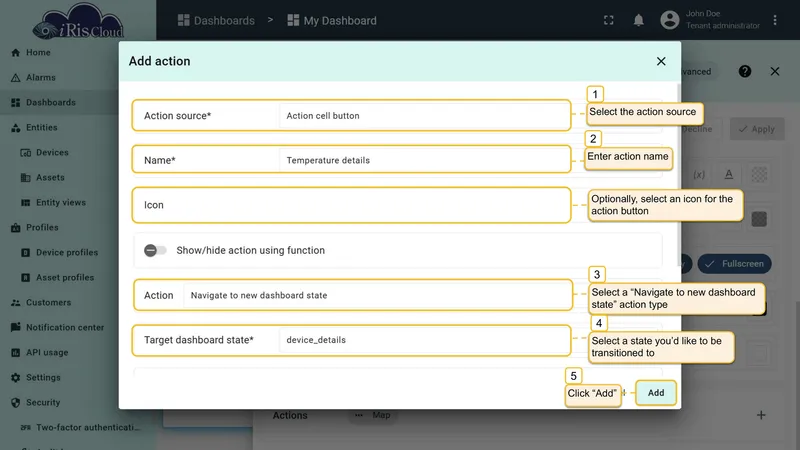Click the checkered color swatch in the editor panel's top row
Viewport: 800px width, 450px height.
tap(759, 174)
